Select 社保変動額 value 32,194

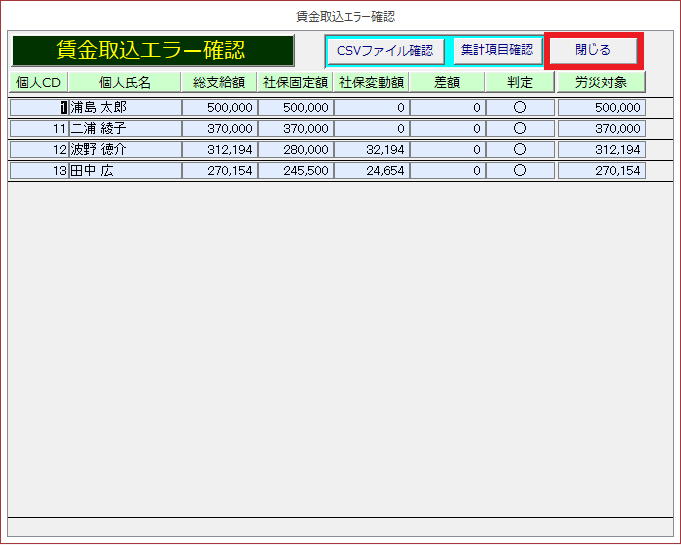pyautogui.click(x=371, y=150)
